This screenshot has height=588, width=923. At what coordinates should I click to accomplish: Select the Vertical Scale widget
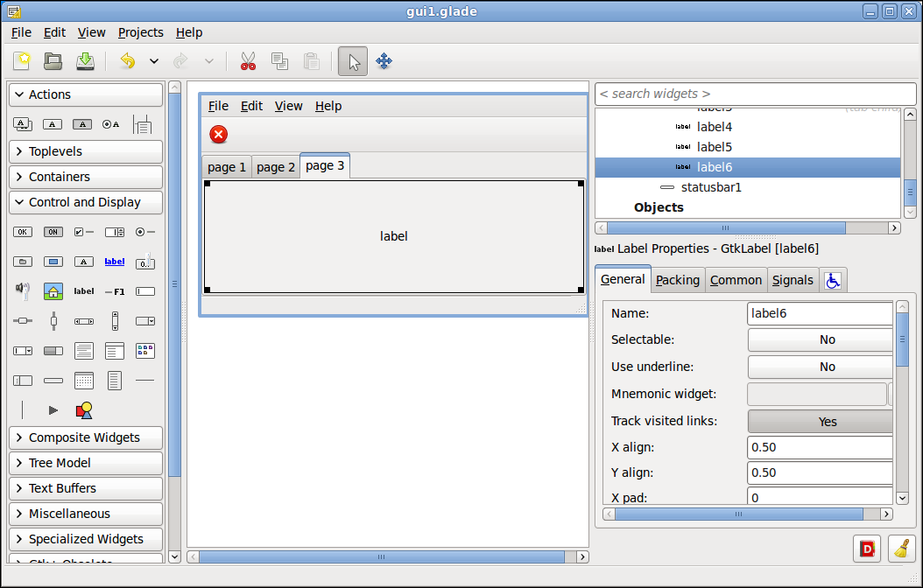coord(53,320)
